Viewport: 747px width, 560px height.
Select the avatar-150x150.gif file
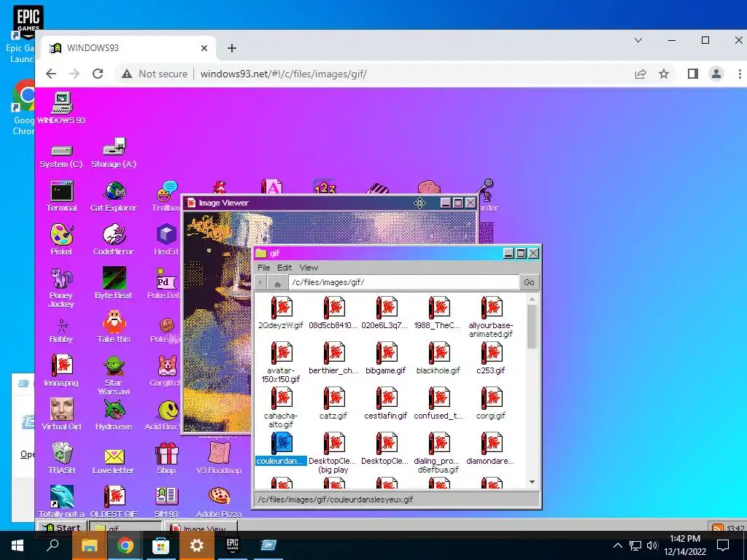(281, 353)
